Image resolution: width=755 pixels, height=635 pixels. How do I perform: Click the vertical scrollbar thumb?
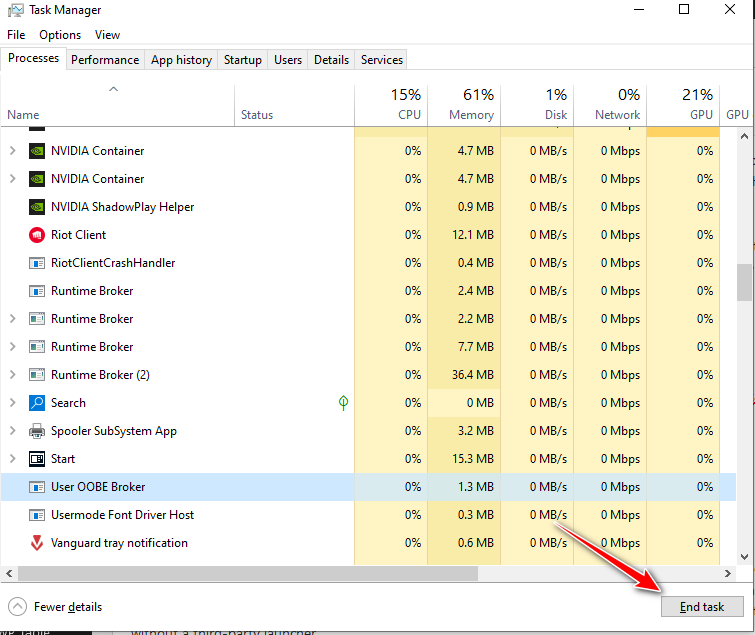click(x=744, y=282)
